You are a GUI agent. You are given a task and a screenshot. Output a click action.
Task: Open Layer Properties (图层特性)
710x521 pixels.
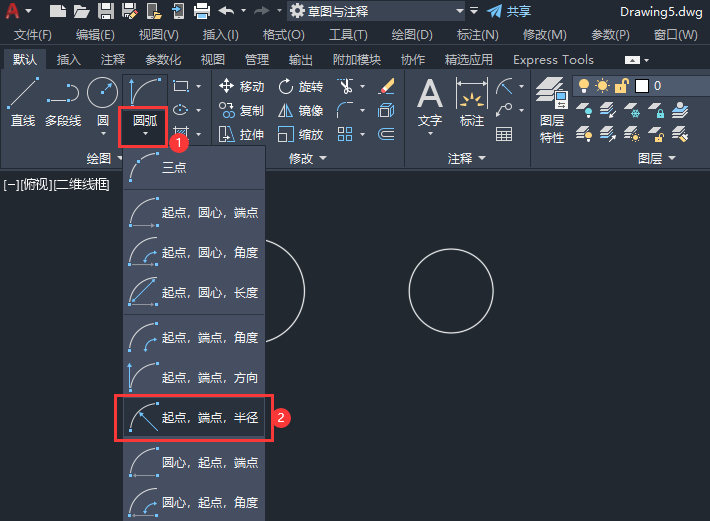click(552, 110)
